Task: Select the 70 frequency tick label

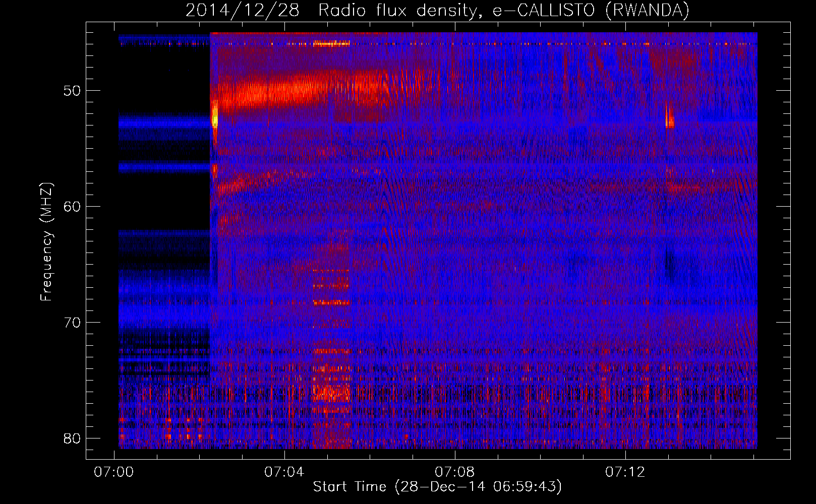Action: click(x=72, y=323)
